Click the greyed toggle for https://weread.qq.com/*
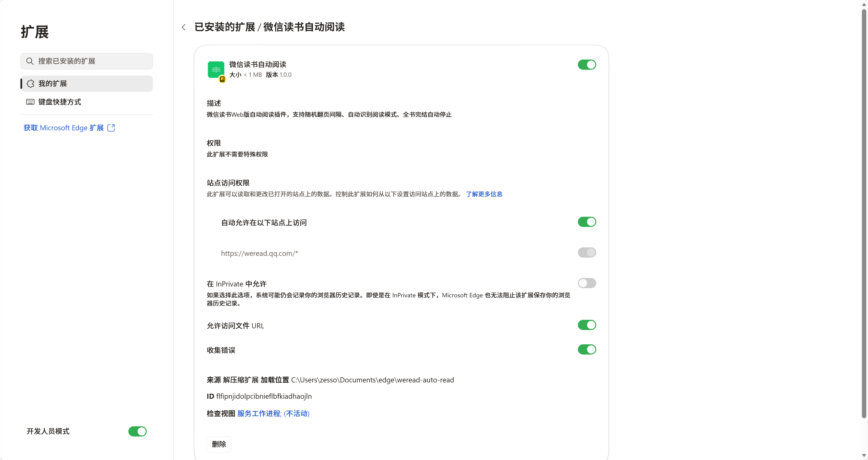 [x=587, y=252]
